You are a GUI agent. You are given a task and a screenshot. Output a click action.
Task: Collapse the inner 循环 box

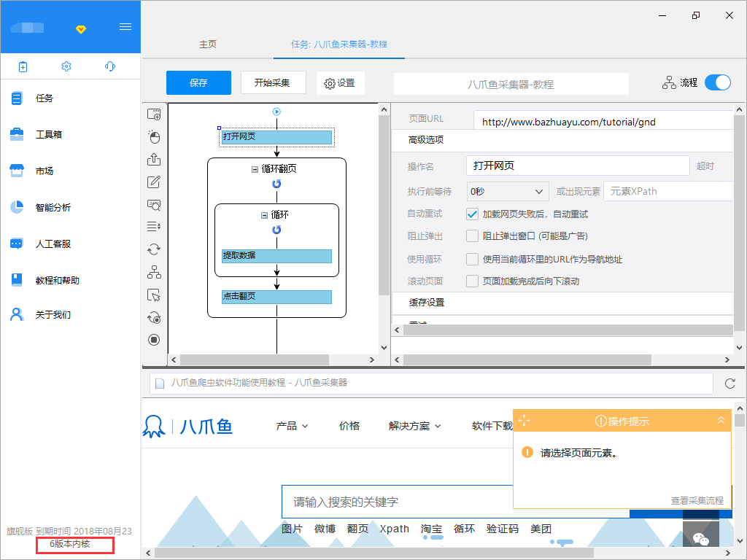[x=264, y=215]
